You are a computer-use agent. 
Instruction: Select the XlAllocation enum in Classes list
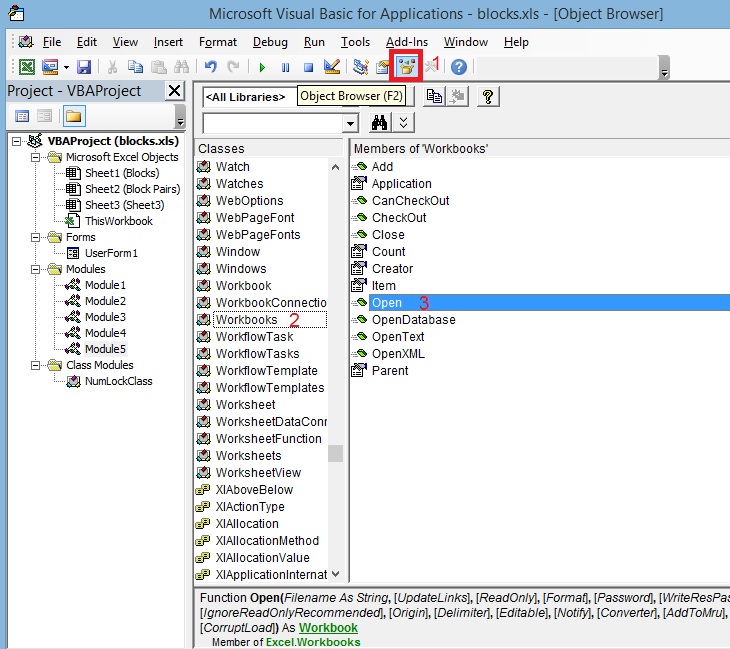pyautogui.click(x=247, y=524)
